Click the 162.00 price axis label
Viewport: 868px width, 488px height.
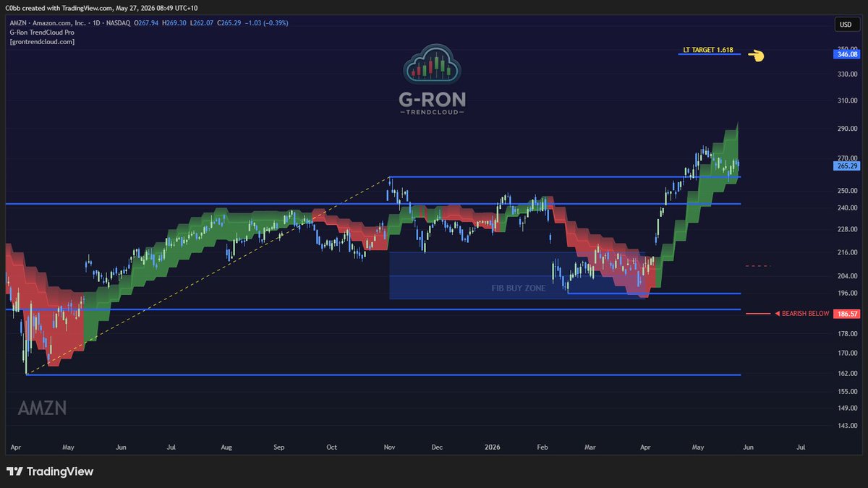[x=848, y=374]
